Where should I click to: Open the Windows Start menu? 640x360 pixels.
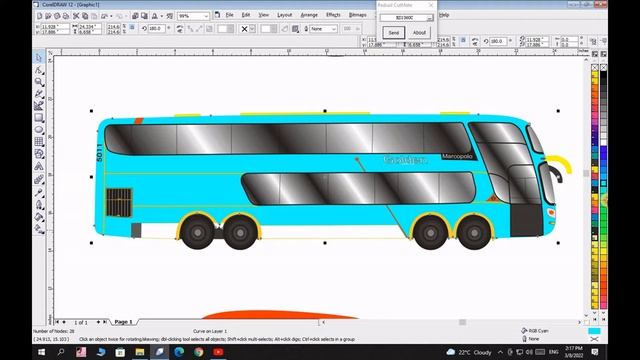pos(41,352)
